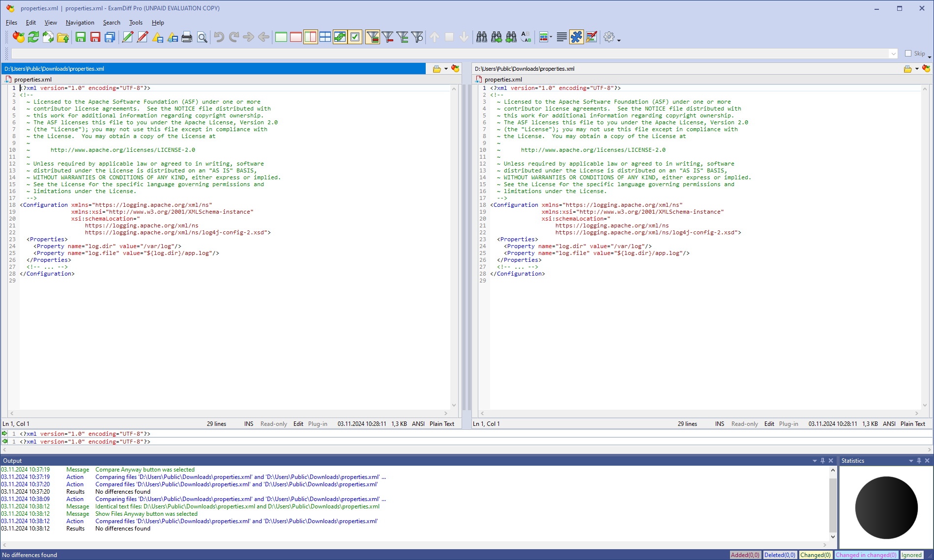Click the blue Save both files icon
This screenshot has height=560, width=934.
110,37
